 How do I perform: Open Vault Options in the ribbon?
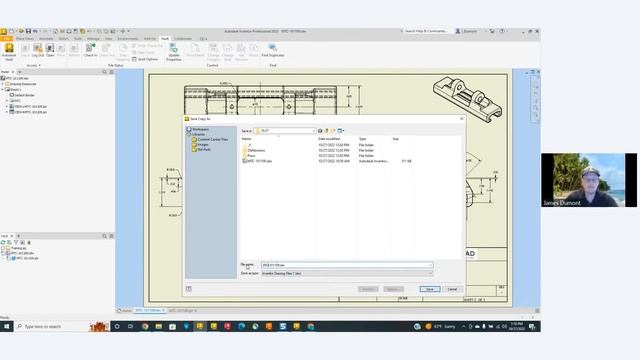[x=145, y=59]
